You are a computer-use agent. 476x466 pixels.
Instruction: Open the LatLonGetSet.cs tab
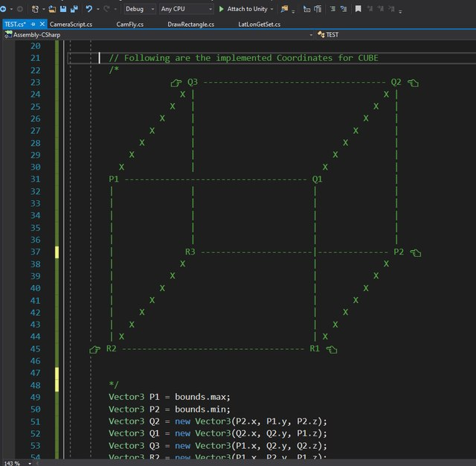(x=259, y=25)
